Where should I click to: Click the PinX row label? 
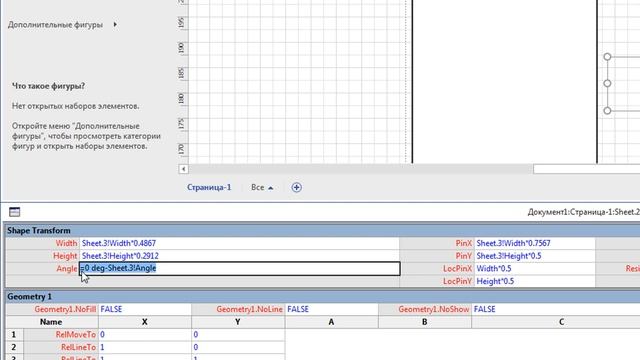(x=463, y=243)
